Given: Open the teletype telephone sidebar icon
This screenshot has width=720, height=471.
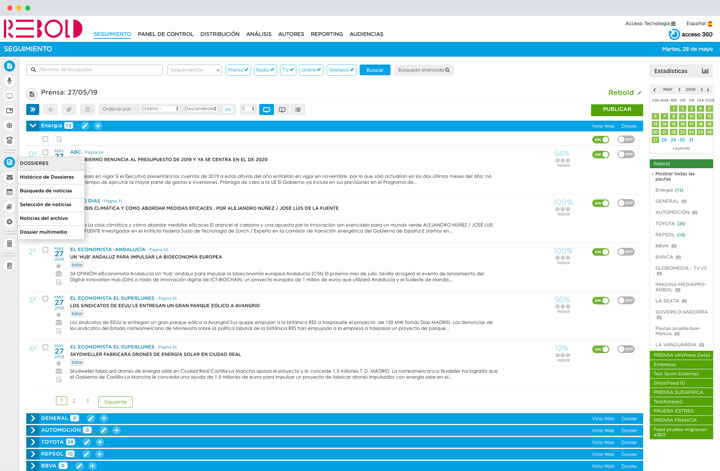Looking at the screenshot, I should (9, 140).
